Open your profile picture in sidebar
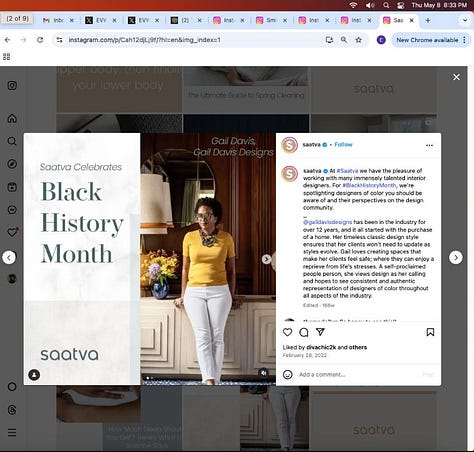This screenshot has width=474, height=452. coord(12,279)
